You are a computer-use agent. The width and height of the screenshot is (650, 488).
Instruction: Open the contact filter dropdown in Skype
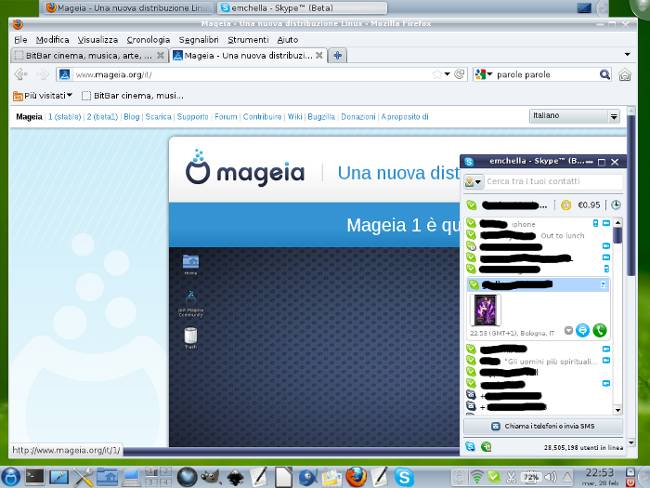coord(473,182)
